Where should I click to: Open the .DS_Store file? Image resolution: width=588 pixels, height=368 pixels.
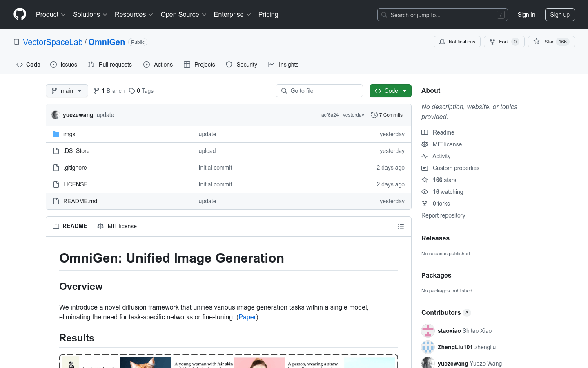tap(76, 151)
